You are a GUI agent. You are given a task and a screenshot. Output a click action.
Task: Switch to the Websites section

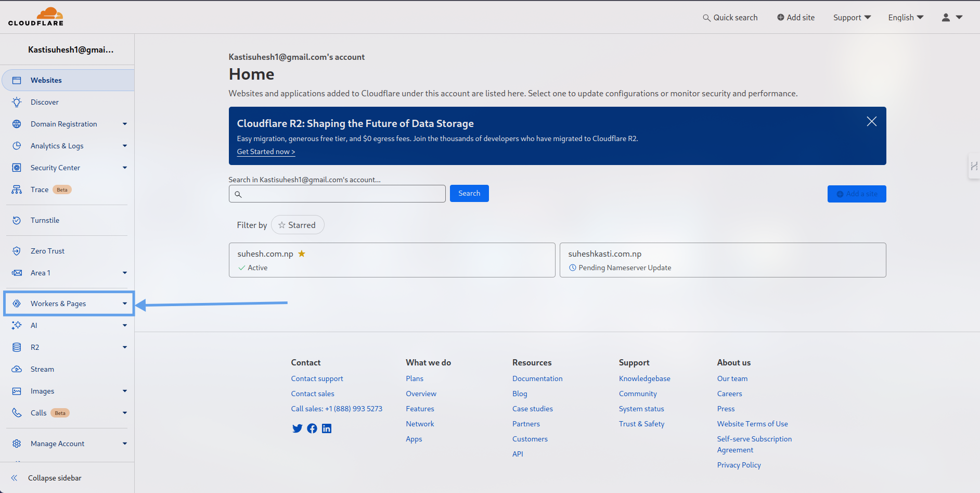[46, 80]
